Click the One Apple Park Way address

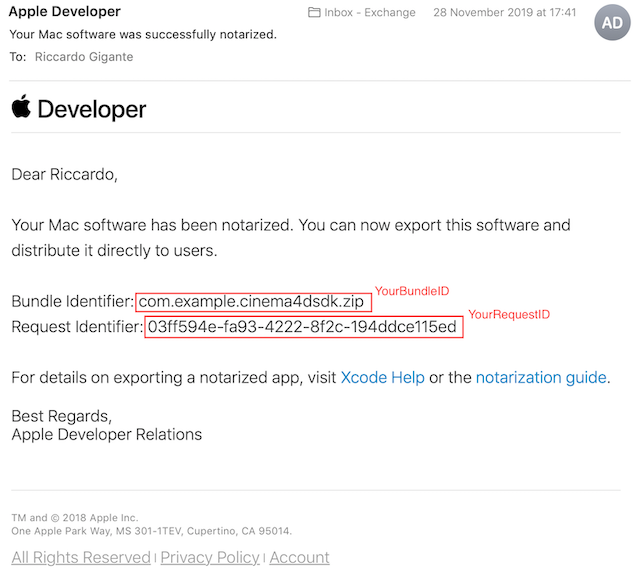coord(151,531)
